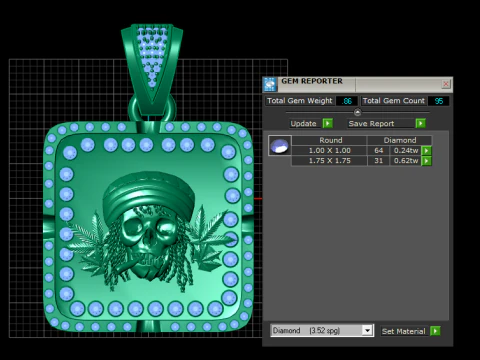480x360 pixels.
Task: Click the Diamond column header
Action: point(400,140)
